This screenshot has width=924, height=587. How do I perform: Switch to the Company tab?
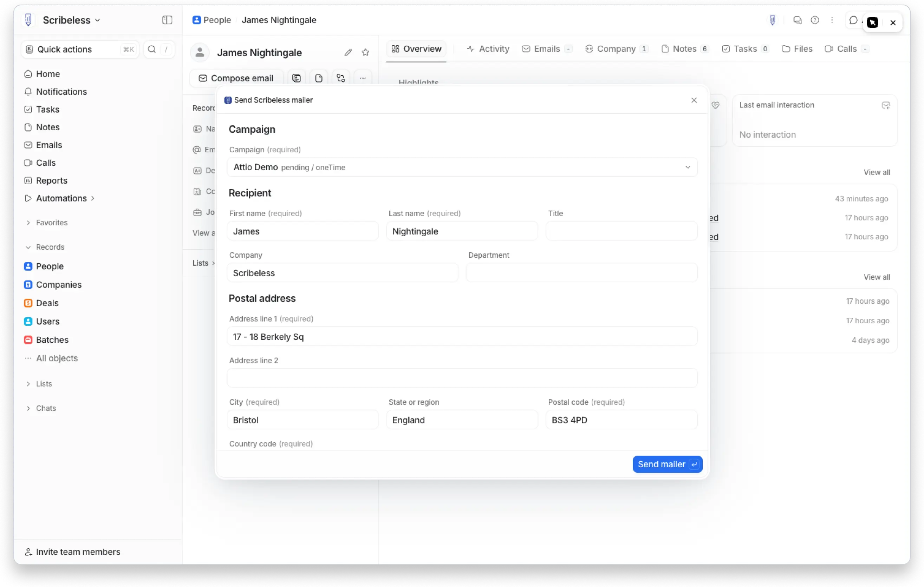[616, 49]
